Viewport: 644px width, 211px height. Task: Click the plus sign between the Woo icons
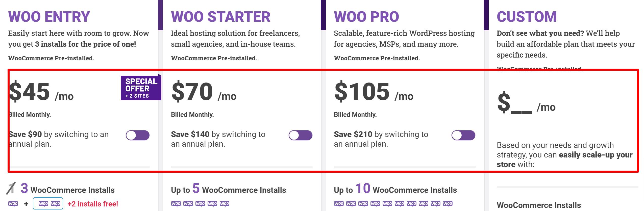[x=26, y=204]
